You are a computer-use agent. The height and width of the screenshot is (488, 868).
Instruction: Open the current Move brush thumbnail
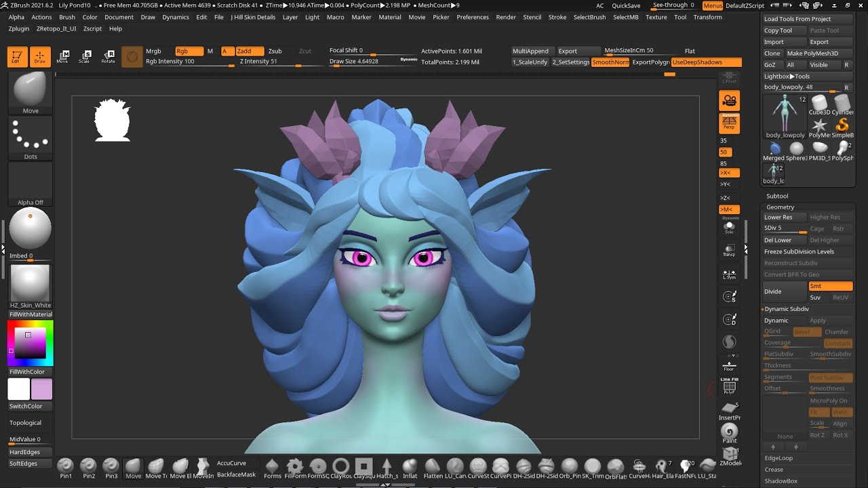tap(31, 94)
